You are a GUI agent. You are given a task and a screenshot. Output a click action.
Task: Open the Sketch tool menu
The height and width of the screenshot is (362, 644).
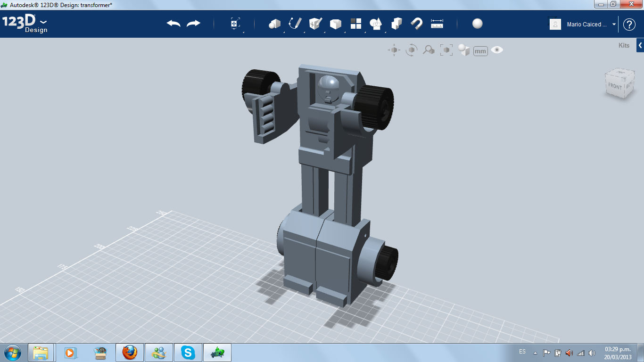click(295, 24)
